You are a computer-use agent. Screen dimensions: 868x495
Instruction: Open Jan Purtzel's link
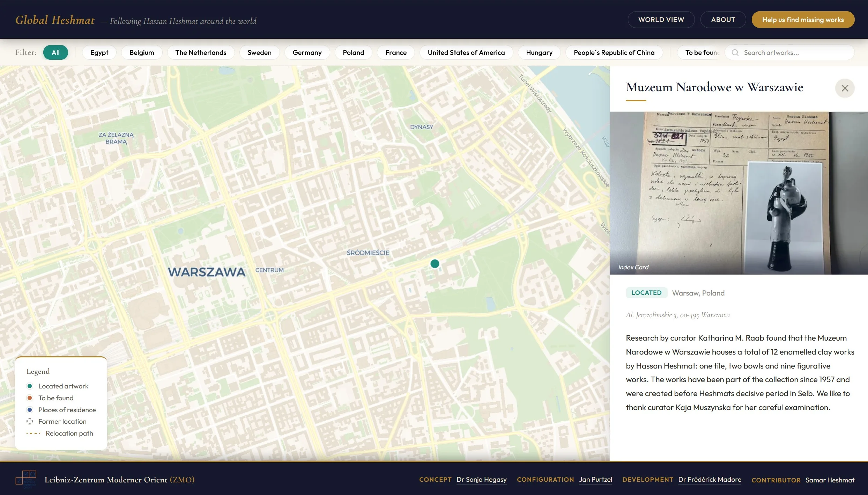tap(595, 480)
